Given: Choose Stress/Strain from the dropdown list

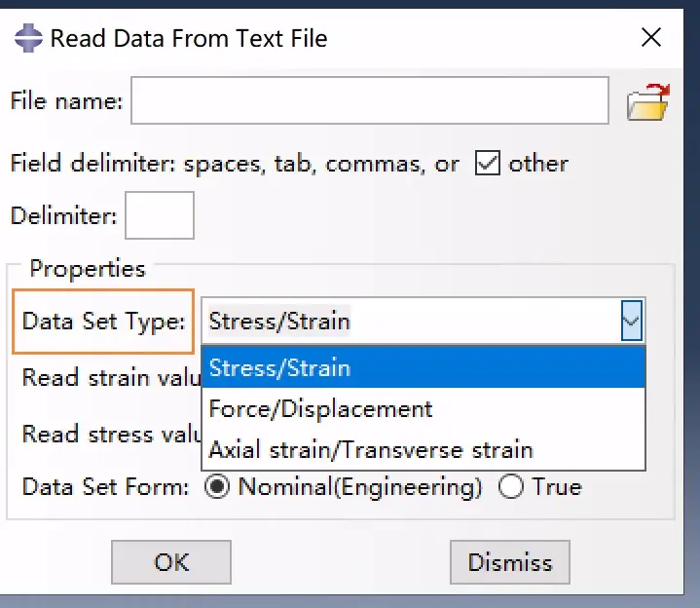Looking at the screenshot, I should coord(424,368).
